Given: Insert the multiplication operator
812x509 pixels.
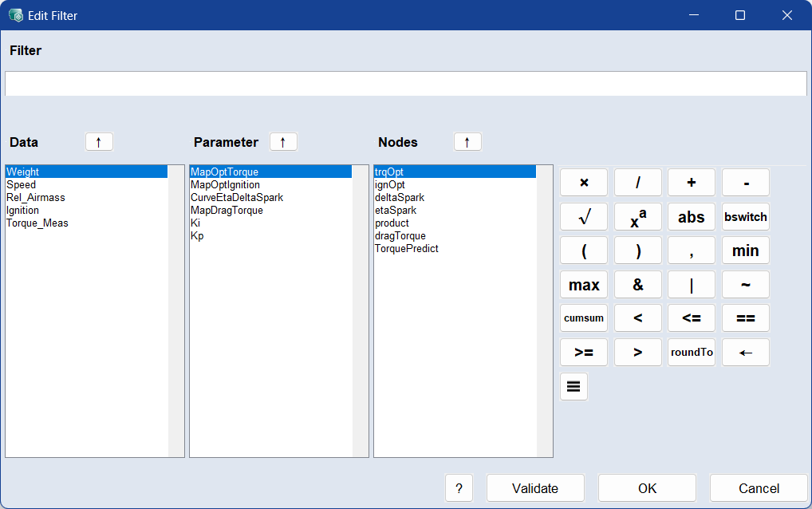Looking at the screenshot, I should [583, 183].
